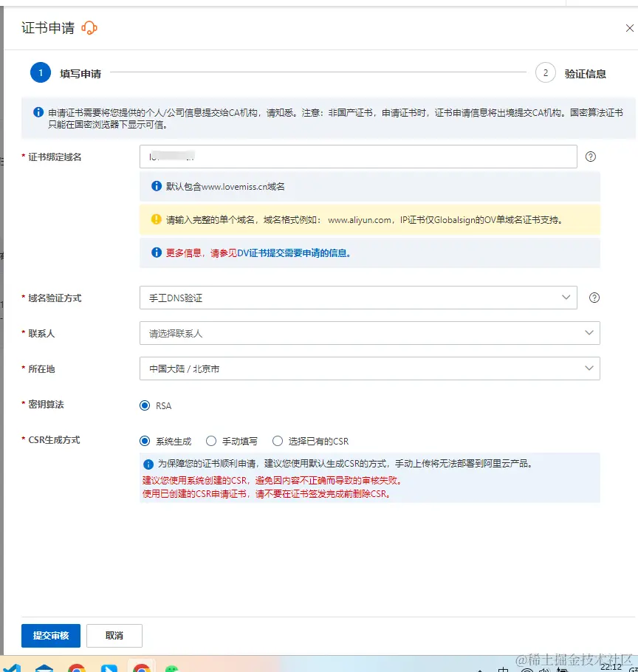Click the 密钥算法 field label
Image resolution: width=638 pixels, height=672 pixels.
pos(46,405)
